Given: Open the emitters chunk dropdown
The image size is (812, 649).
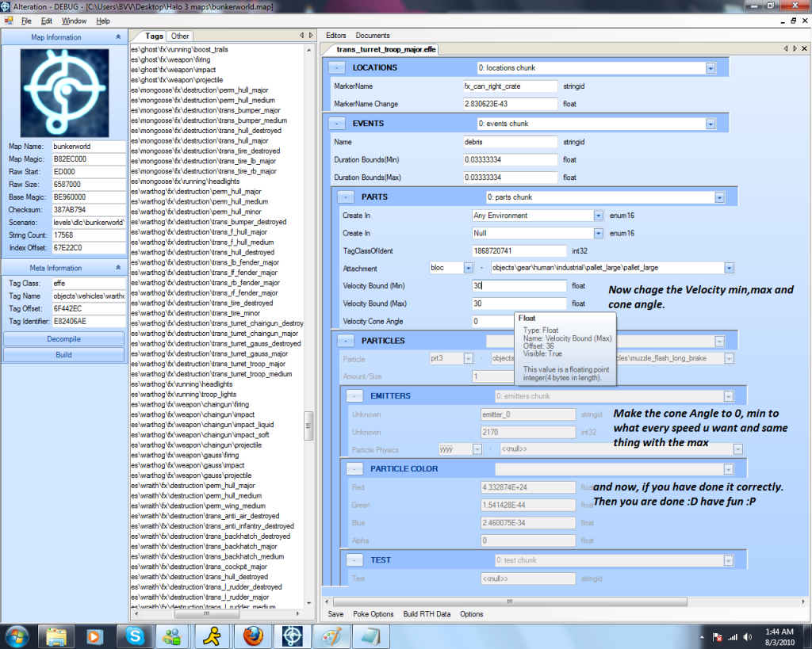Looking at the screenshot, I should (x=728, y=396).
